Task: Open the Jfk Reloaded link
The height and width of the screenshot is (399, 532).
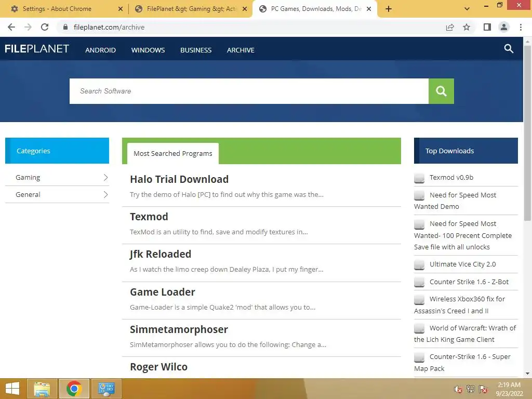Action: (161, 254)
